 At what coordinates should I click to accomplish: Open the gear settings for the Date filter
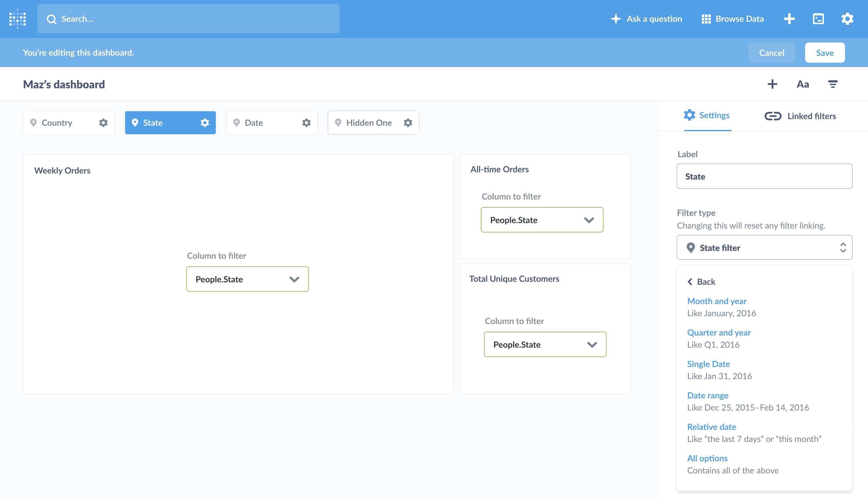pos(306,123)
